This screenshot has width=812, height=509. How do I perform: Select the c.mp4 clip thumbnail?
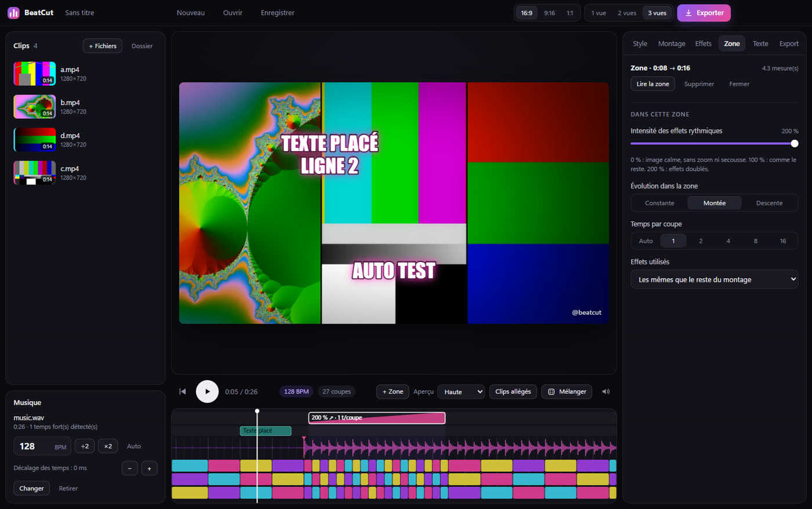tap(35, 173)
